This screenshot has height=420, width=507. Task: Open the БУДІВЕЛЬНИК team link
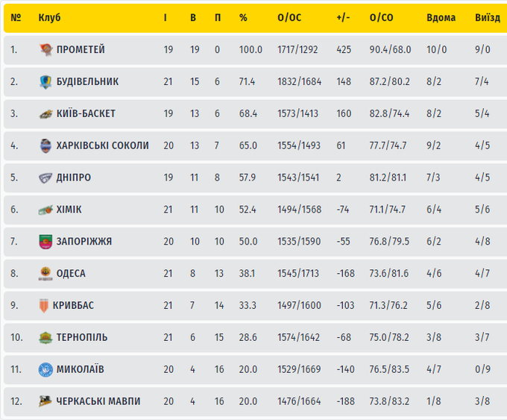point(87,82)
